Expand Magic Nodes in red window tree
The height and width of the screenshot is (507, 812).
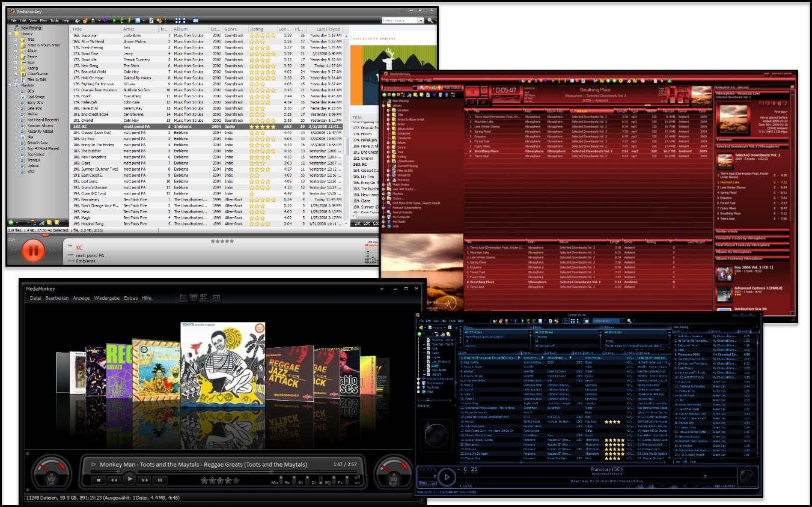383,184
